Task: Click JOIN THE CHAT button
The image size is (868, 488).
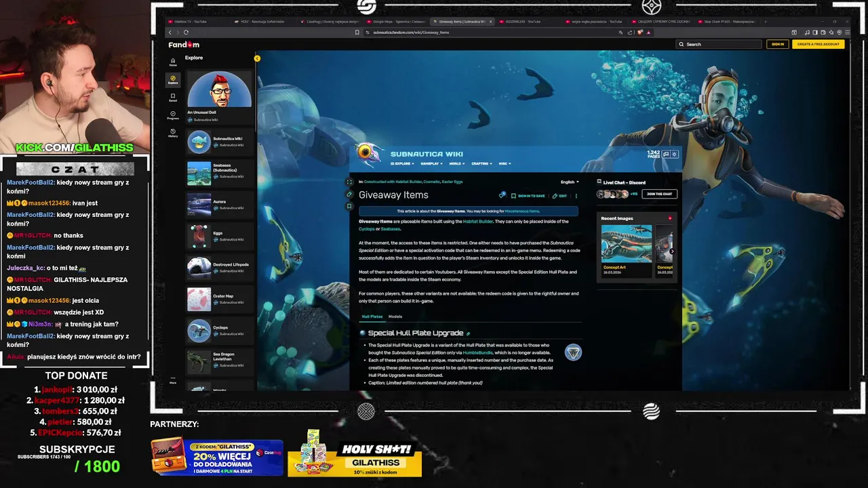Action: [659, 194]
